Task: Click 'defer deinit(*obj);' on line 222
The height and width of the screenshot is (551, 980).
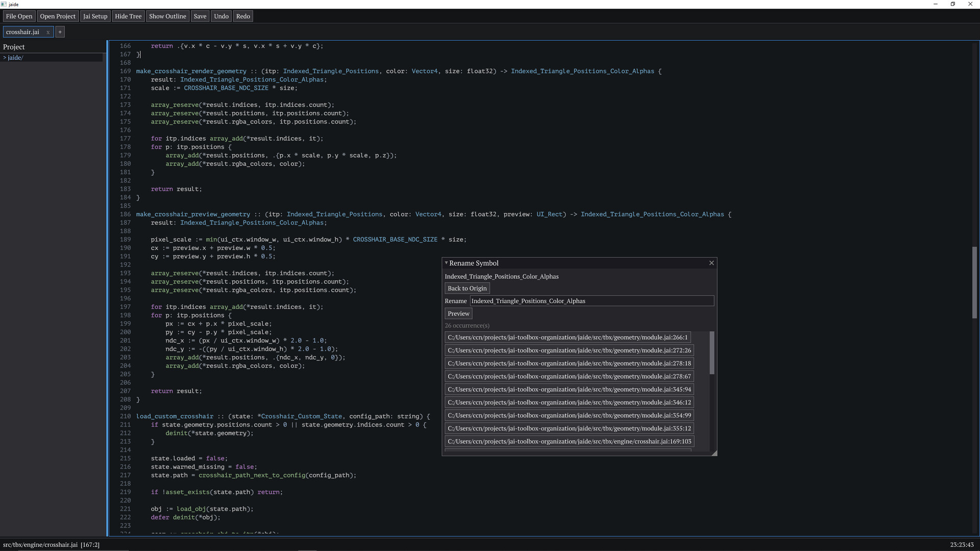Action: 185,517
